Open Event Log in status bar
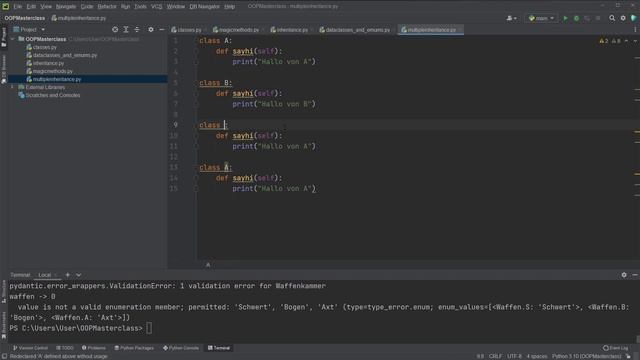Viewport: 640px width, 360px height. (x=616, y=348)
